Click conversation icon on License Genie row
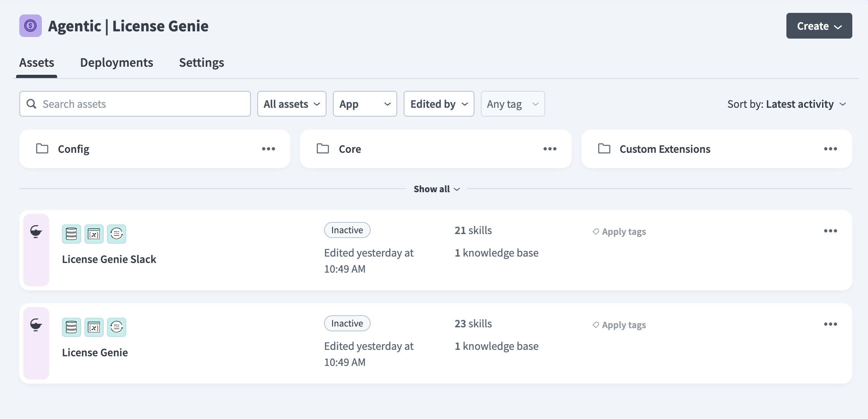 [x=117, y=327]
